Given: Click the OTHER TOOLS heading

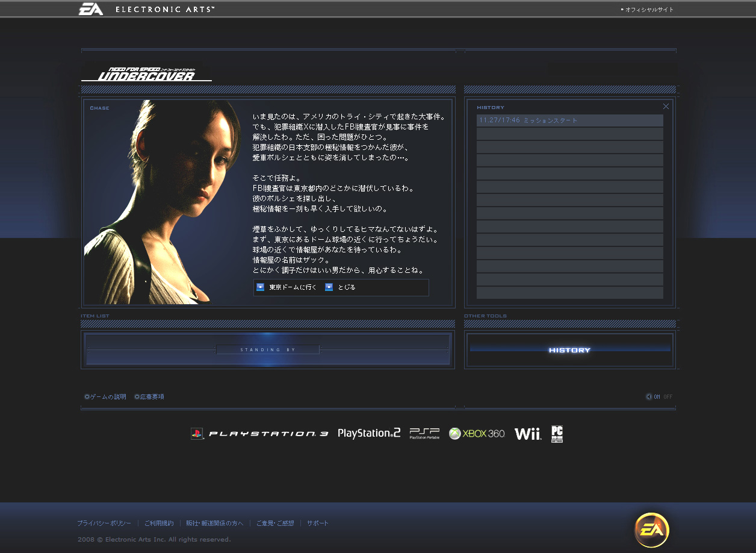Looking at the screenshot, I should point(485,316).
